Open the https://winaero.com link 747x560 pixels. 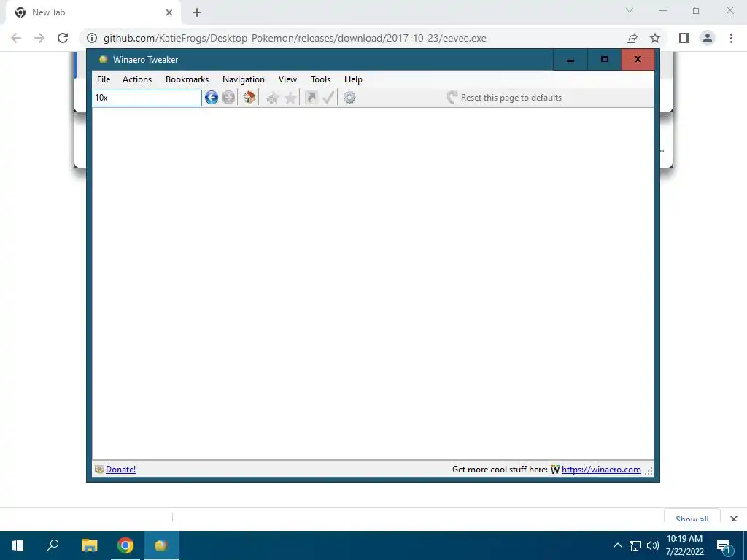[x=601, y=470]
